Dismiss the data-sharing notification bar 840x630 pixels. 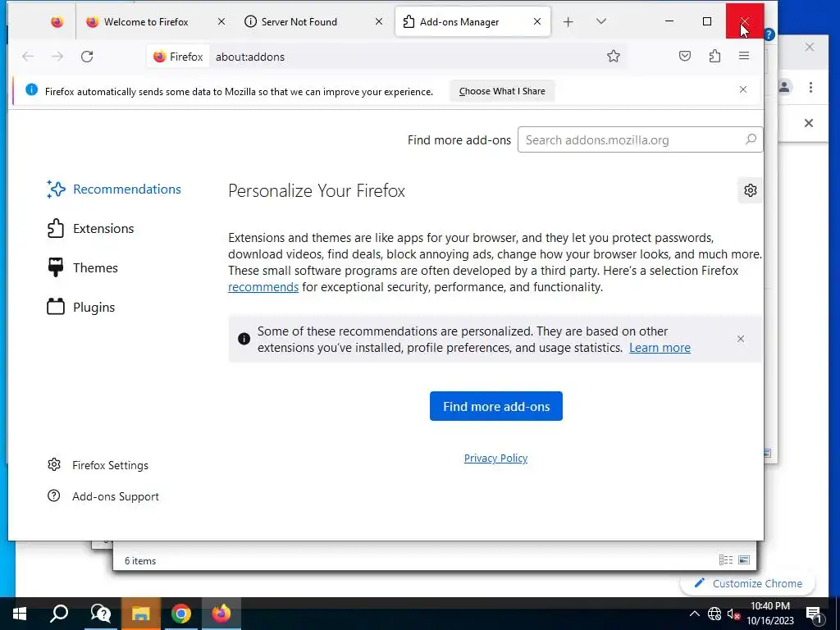click(x=743, y=89)
